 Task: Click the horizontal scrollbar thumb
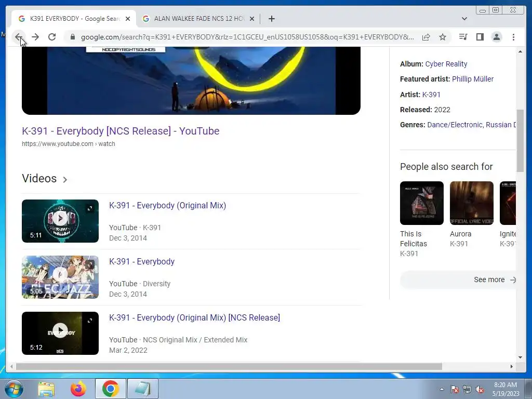229,366
